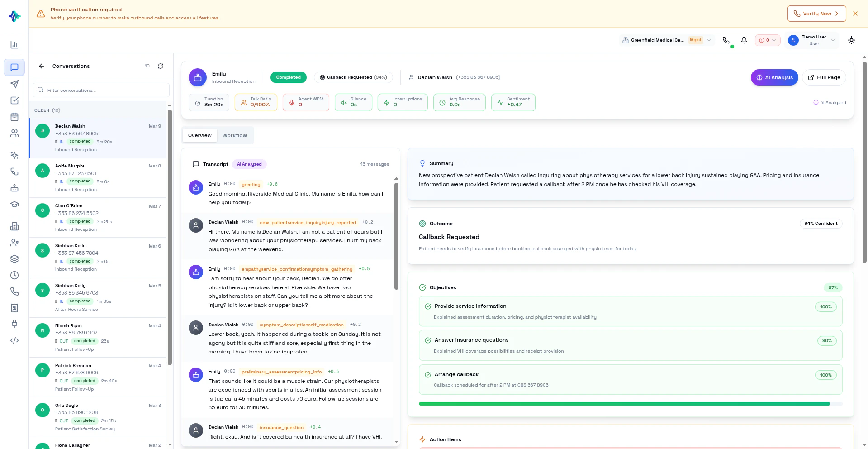The image size is (868, 449).
Task: Toggle the light/dark theme sun icon
Action: (852, 40)
